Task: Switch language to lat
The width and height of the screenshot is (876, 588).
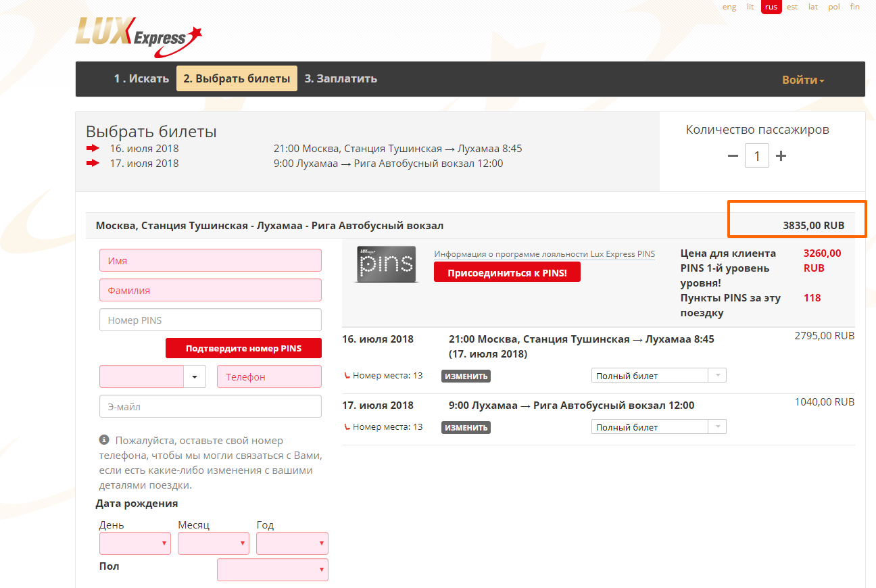Action: 813,7
